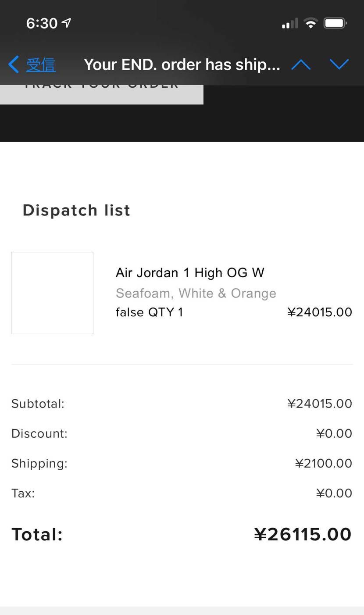Tap the 6:30 clock in status bar
364x615 pixels.
42,23
